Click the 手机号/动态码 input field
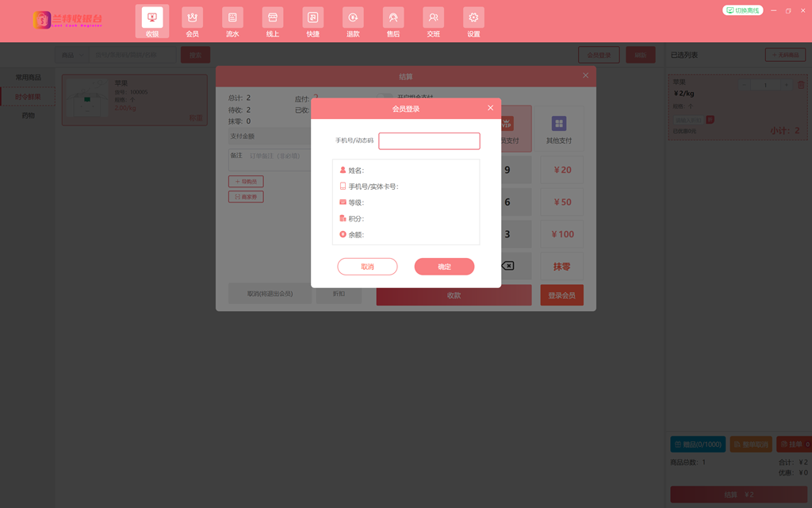The image size is (812, 508). 429,141
